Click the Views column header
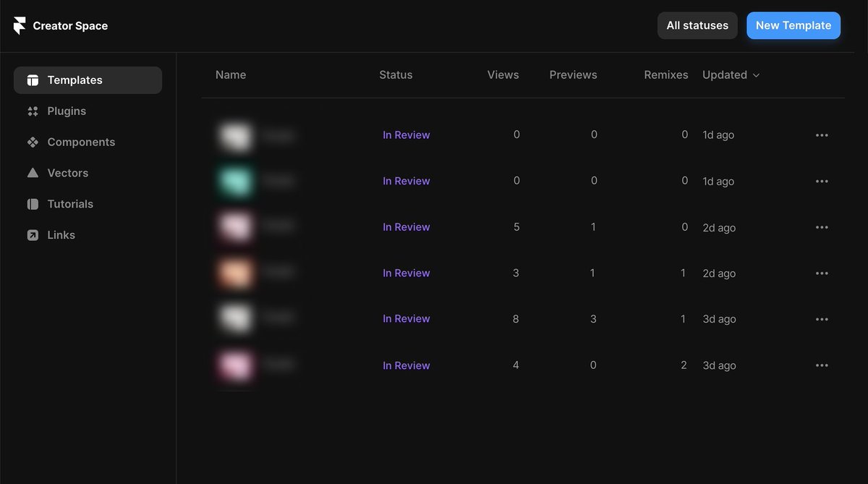This screenshot has width=868, height=484. coord(503,75)
